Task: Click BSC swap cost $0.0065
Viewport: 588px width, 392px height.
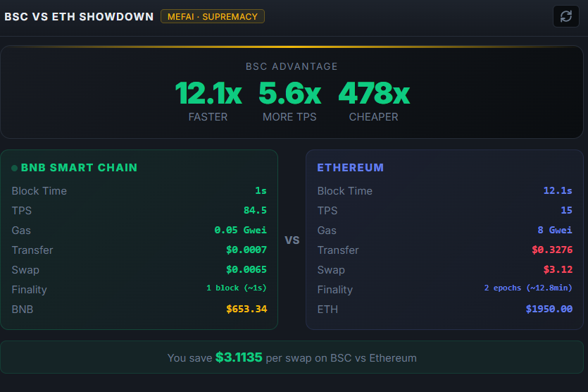Action: 246,269
